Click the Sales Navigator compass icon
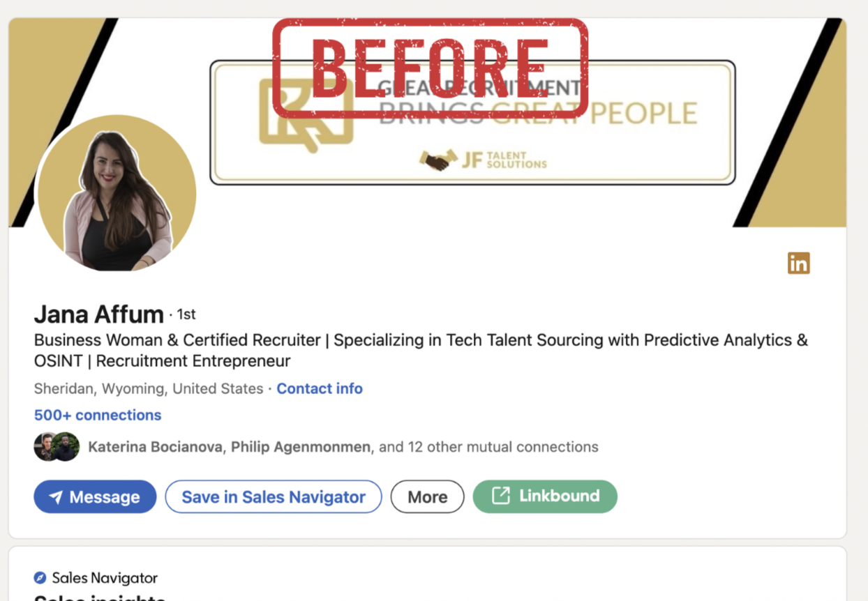This screenshot has width=868, height=601. (x=40, y=578)
